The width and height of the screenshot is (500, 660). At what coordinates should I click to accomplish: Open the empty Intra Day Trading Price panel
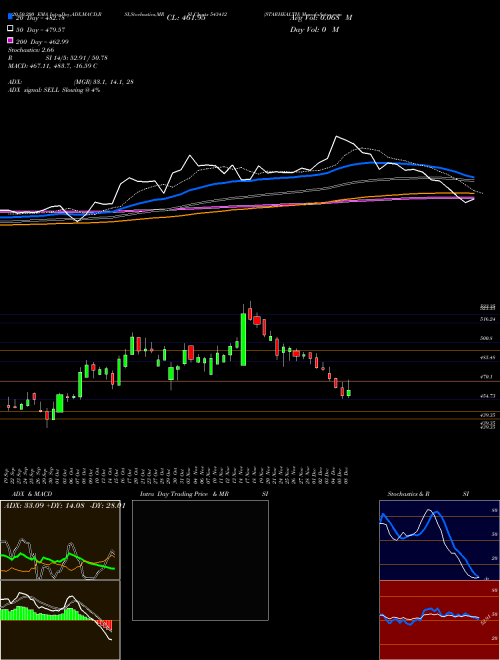point(200,560)
